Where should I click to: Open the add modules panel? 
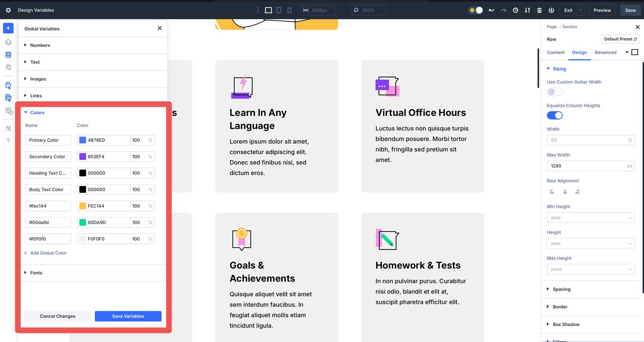click(x=8, y=28)
